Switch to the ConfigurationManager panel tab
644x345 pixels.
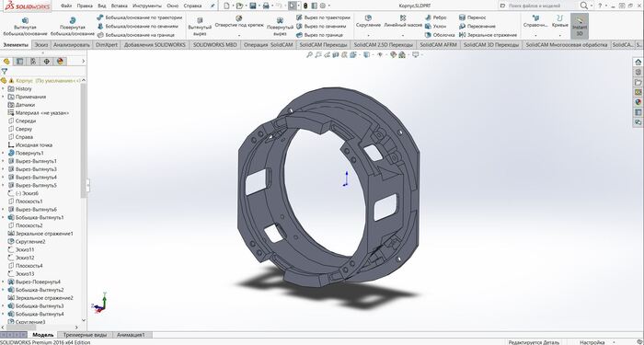33,62
